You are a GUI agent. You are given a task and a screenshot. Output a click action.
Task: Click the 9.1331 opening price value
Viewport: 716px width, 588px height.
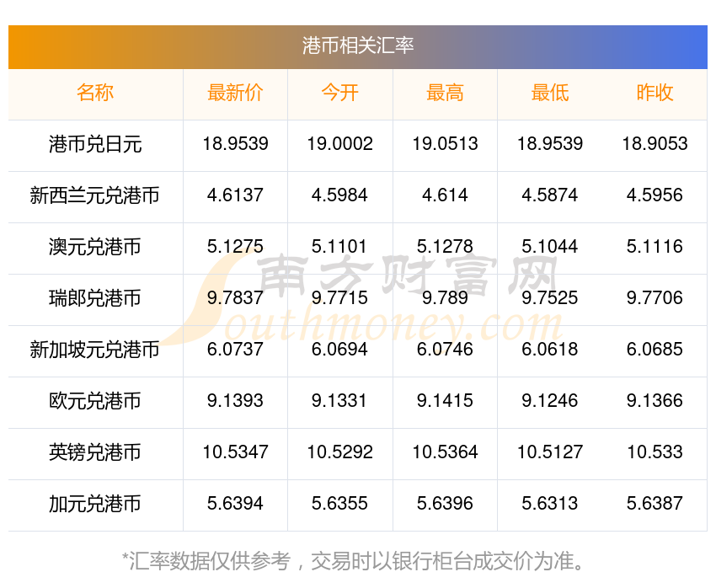(x=339, y=400)
